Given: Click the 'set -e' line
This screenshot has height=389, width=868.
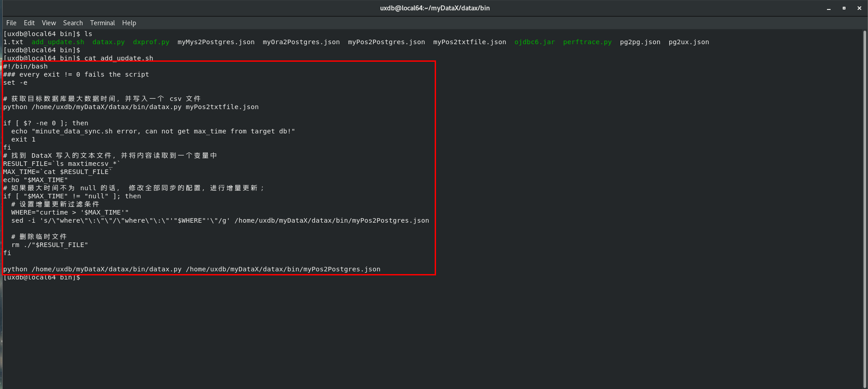Looking at the screenshot, I should (x=15, y=82).
